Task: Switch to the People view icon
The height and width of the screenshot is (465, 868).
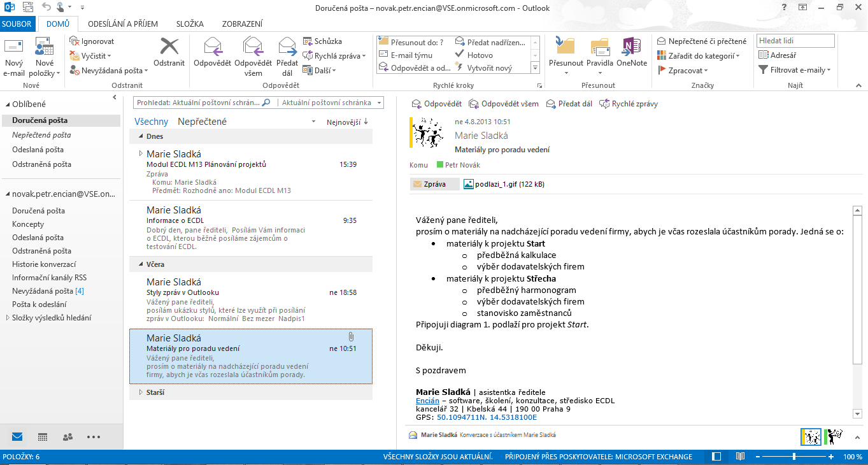Action: click(x=68, y=437)
